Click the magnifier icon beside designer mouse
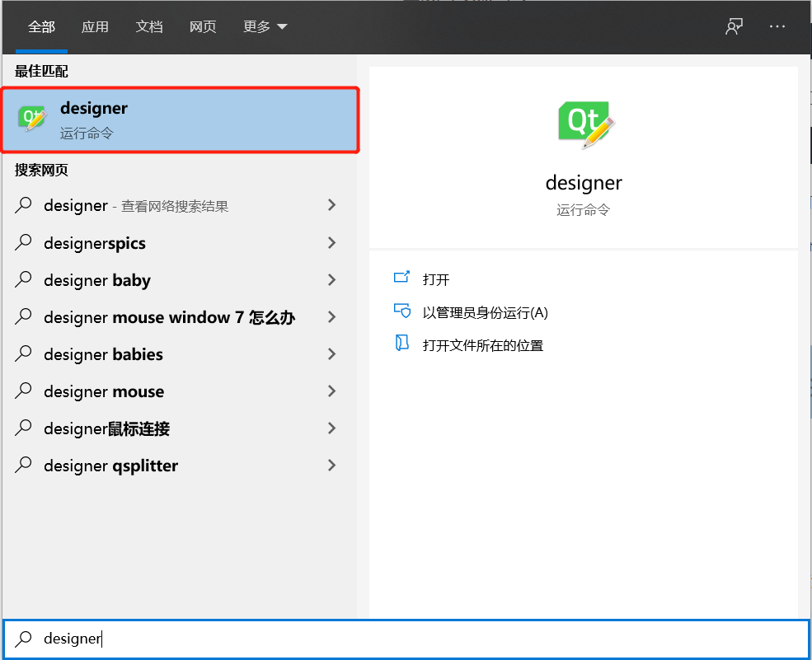812x660 pixels. tap(23, 391)
